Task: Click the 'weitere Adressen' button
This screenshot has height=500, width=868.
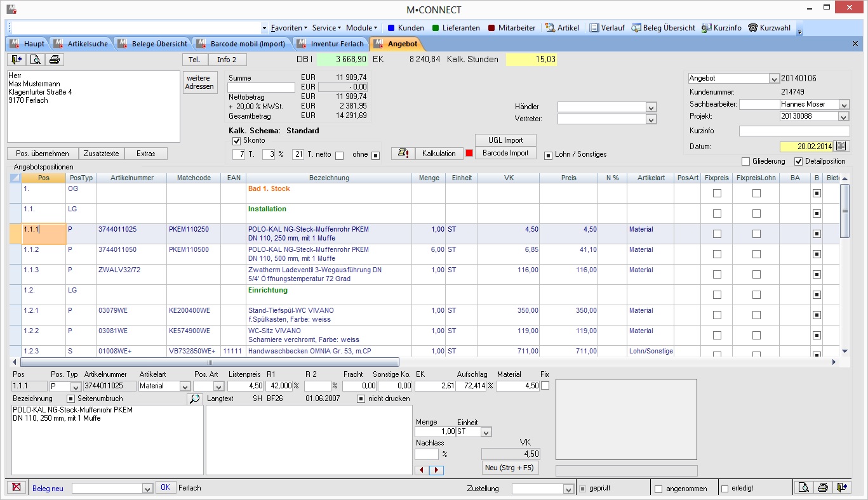Action: click(x=200, y=82)
